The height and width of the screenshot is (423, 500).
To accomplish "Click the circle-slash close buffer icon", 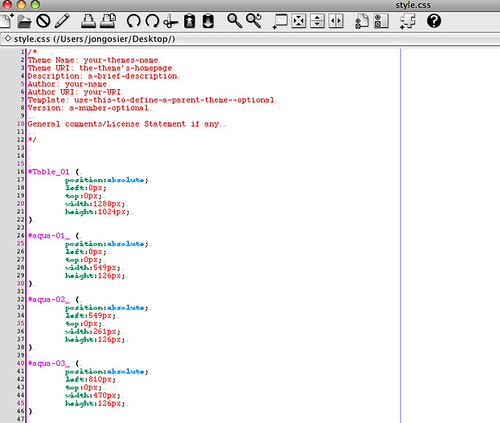I will click(x=43, y=21).
